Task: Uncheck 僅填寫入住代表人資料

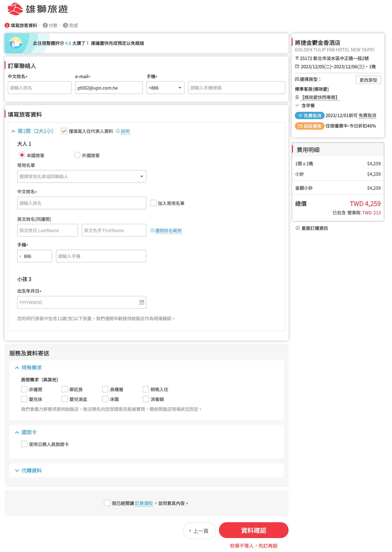Action: [64, 131]
